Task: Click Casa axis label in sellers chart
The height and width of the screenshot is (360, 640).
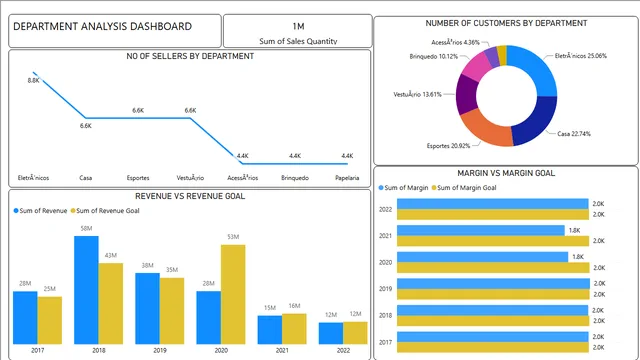Action: tap(86, 178)
